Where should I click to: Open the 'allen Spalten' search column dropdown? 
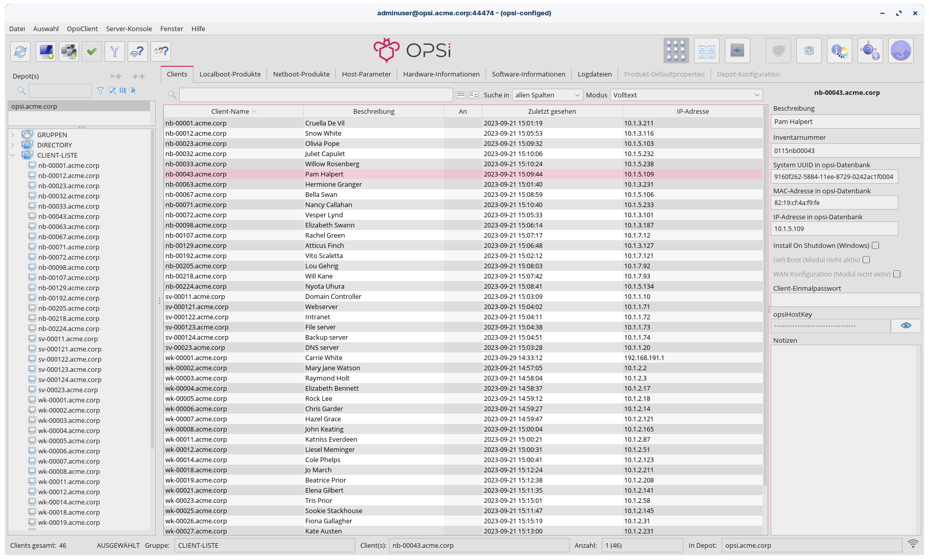click(548, 95)
